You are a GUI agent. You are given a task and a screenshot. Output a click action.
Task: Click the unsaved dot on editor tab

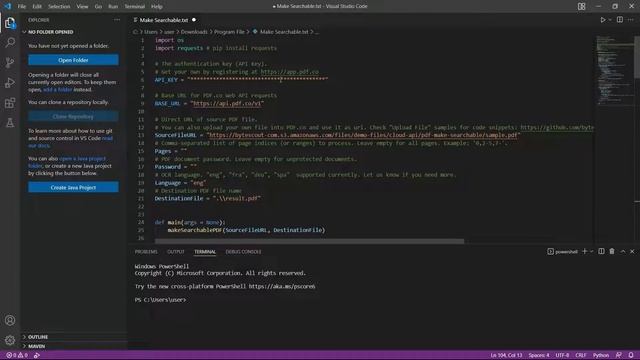[194, 20]
